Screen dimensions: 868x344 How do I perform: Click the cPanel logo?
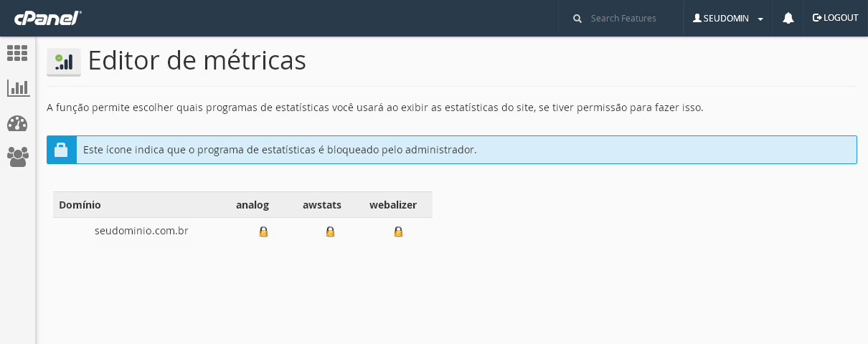(47, 18)
